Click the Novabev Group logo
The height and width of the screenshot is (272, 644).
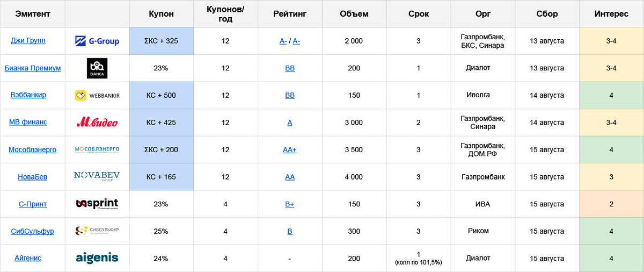(97, 177)
